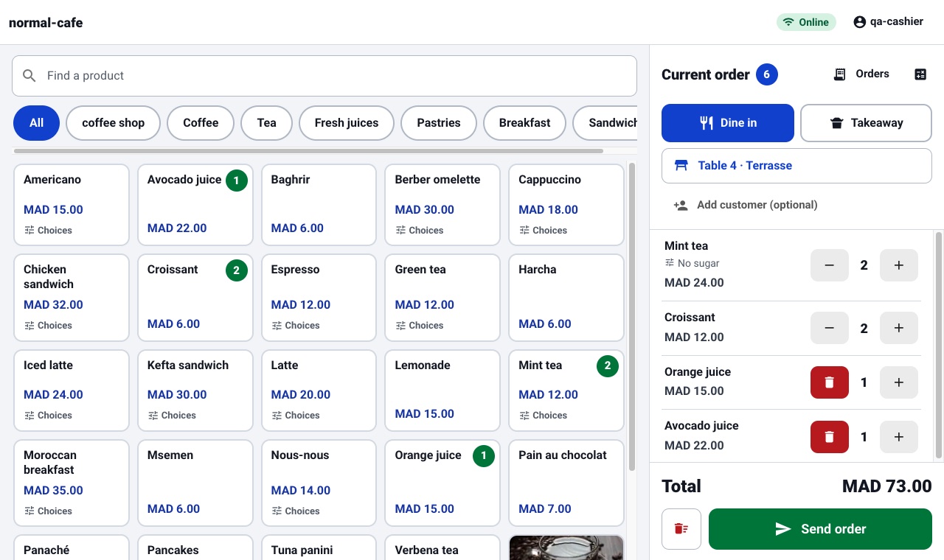Show only Tea products
The image size is (944, 560).
(x=266, y=123)
